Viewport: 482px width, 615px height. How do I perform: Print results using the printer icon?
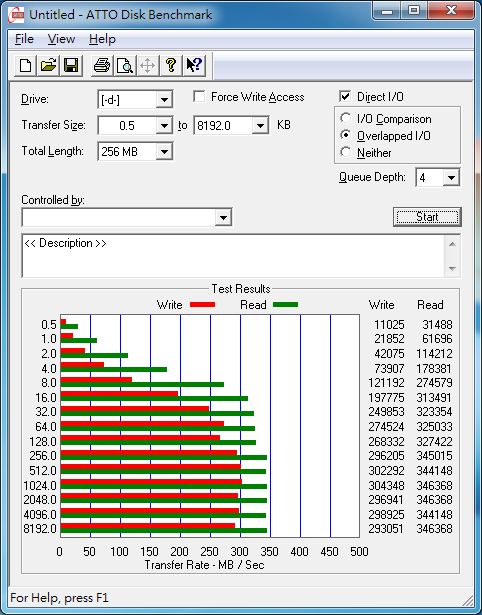coord(102,65)
